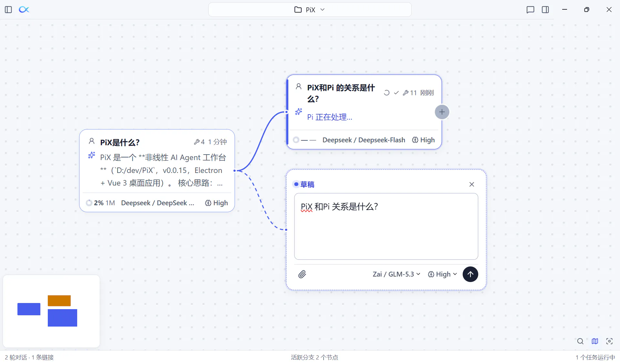Click 'Deepseek / Deepseek-Flash' model label
620x364 pixels.
(364, 140)
